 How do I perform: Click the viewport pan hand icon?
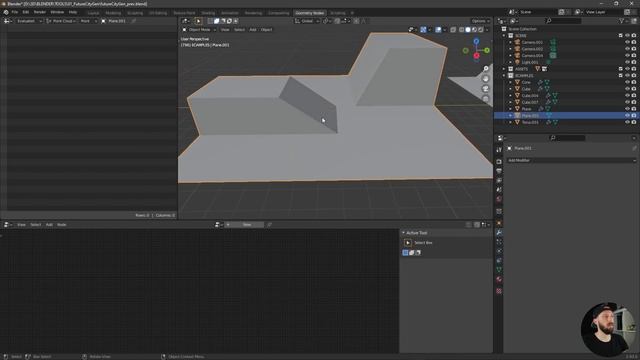[486, 79]
